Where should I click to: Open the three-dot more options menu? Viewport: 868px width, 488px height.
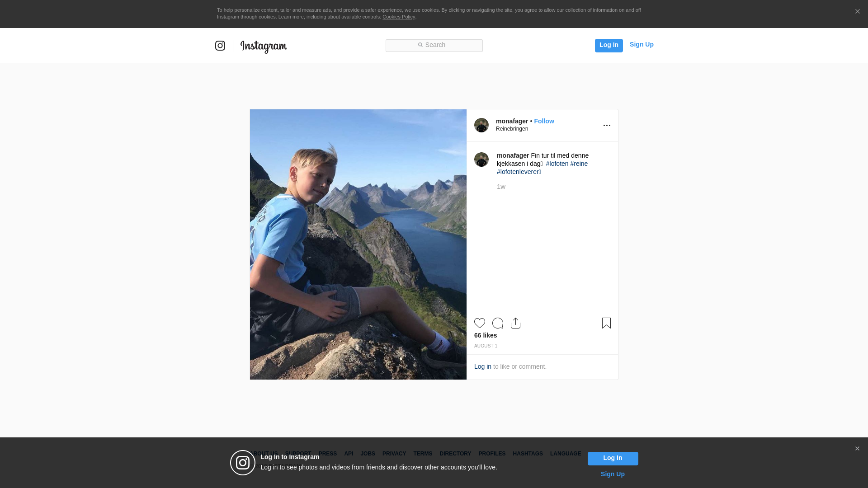pos(607,125)
